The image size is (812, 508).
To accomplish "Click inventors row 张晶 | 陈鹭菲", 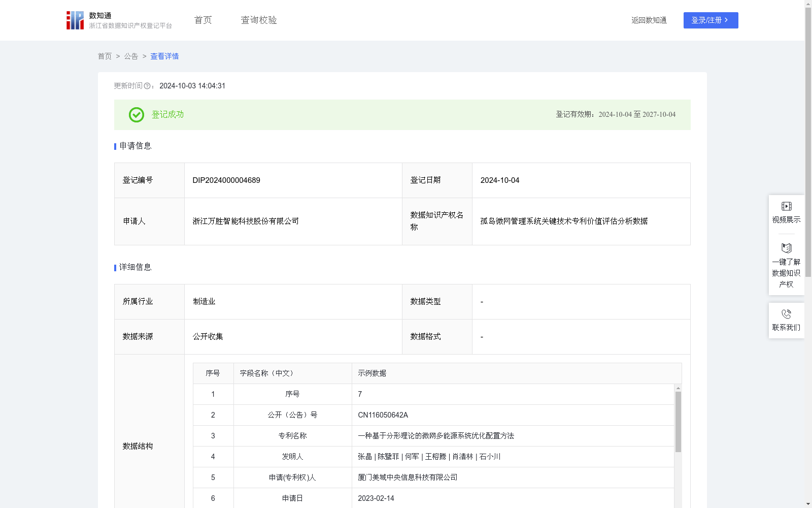I will (x=429, y=457).
